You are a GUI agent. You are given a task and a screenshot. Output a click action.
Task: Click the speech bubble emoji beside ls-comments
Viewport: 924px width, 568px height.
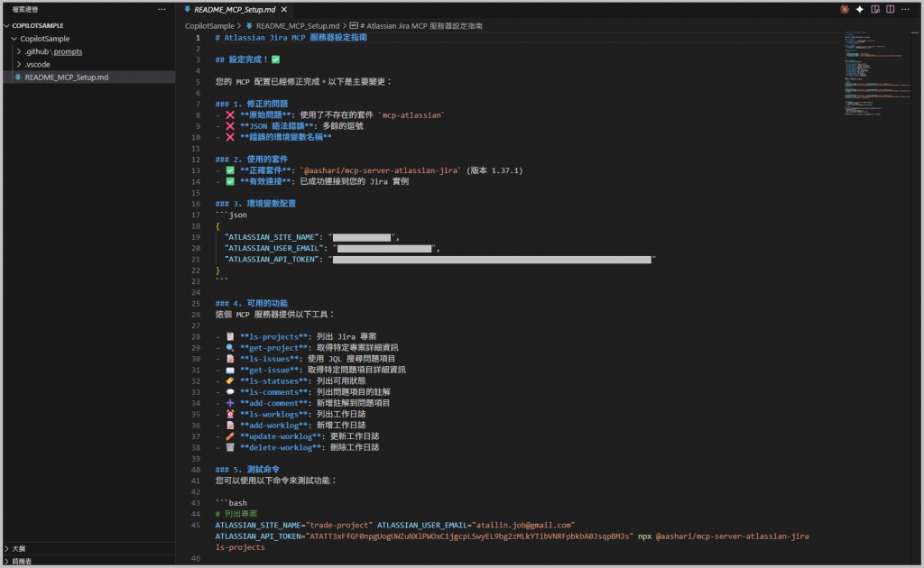230,392
